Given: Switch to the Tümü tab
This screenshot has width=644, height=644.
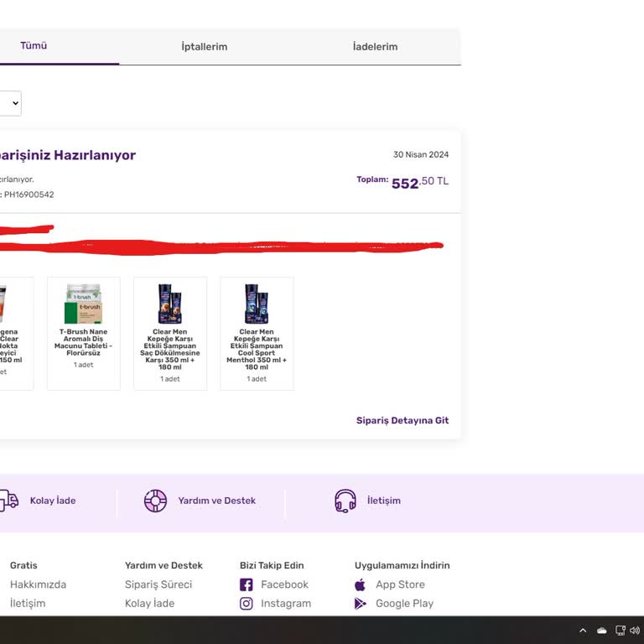Looking at the screenshot, I should (x=34, y=45).
